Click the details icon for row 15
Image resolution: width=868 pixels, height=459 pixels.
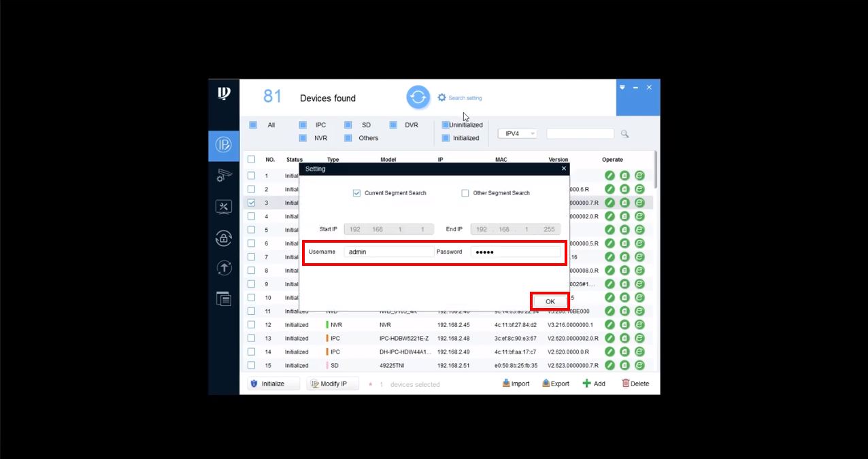pos(624,365)
